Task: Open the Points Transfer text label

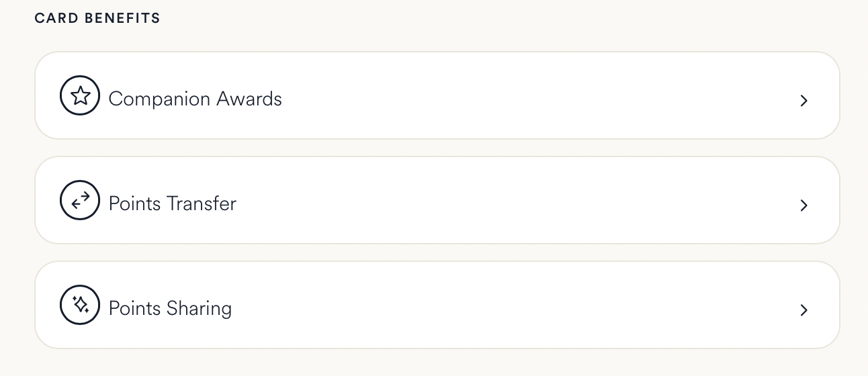Action: point(173,203)
